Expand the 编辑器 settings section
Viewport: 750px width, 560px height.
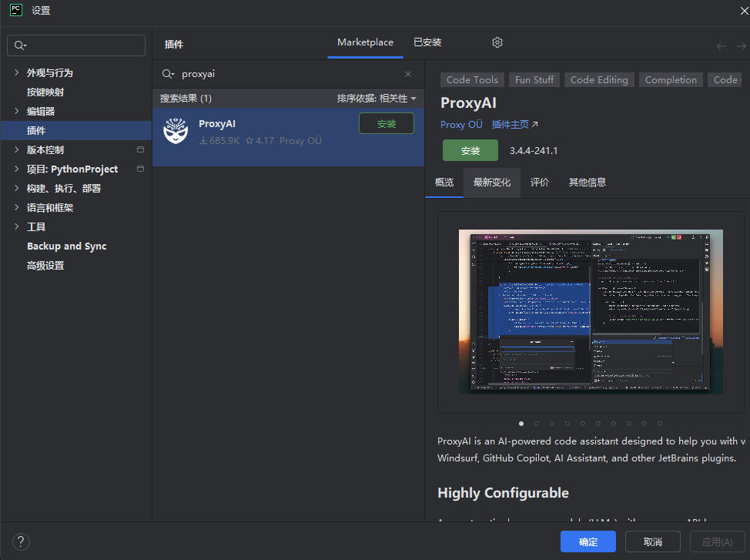pos(17,111)
